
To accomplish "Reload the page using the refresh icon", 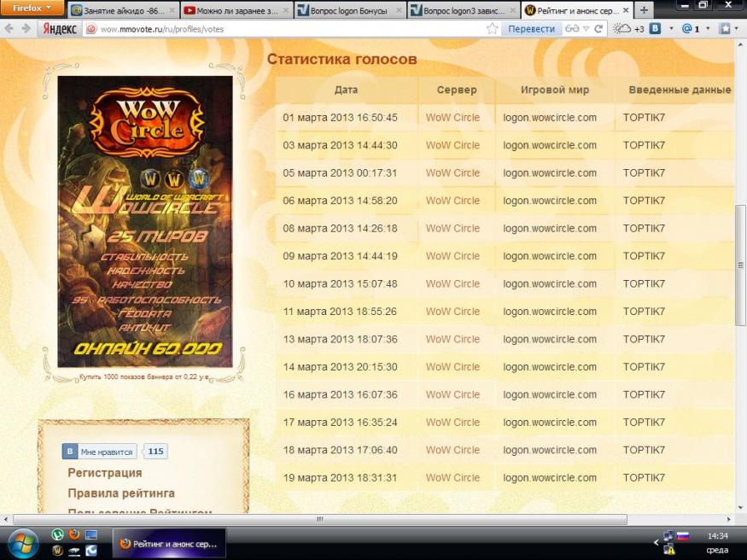I will tap(598, 28).
